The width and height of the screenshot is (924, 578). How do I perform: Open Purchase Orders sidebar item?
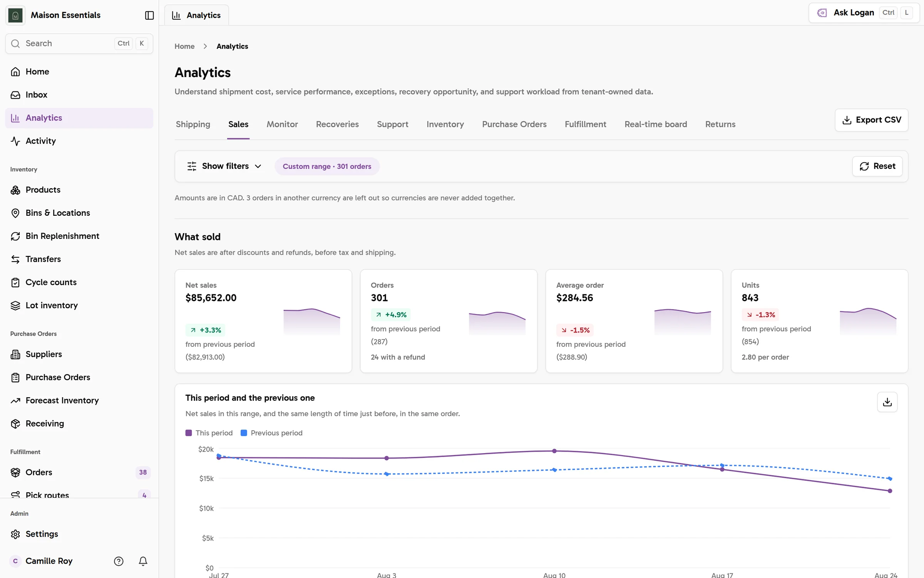coord(79,378)
